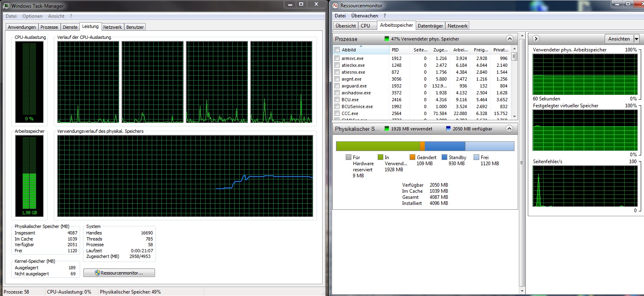Open the Übersicht tab in Ressourcenmonitor
The image size is (644, 296).
point(346,26)
